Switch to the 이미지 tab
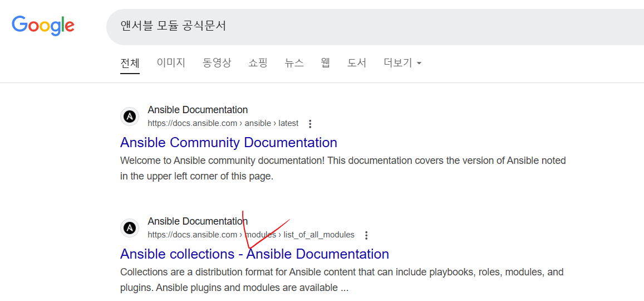Viewport: 644px width, 301px height. pos(171,63)
